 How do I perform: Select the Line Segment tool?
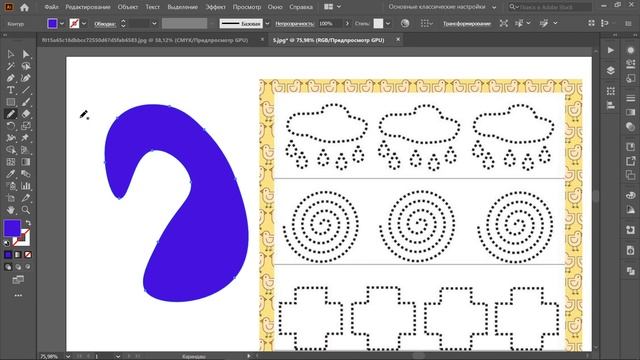tap(26, 90)
